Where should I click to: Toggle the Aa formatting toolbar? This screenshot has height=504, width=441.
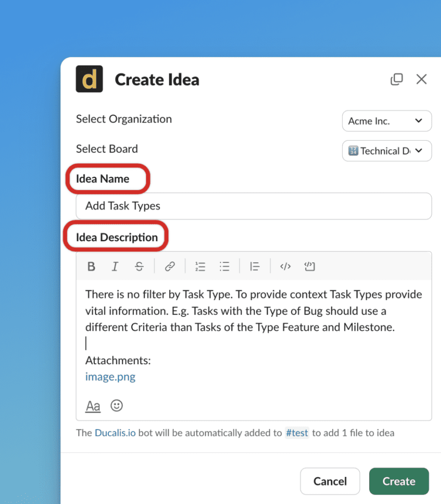(93, 406)
